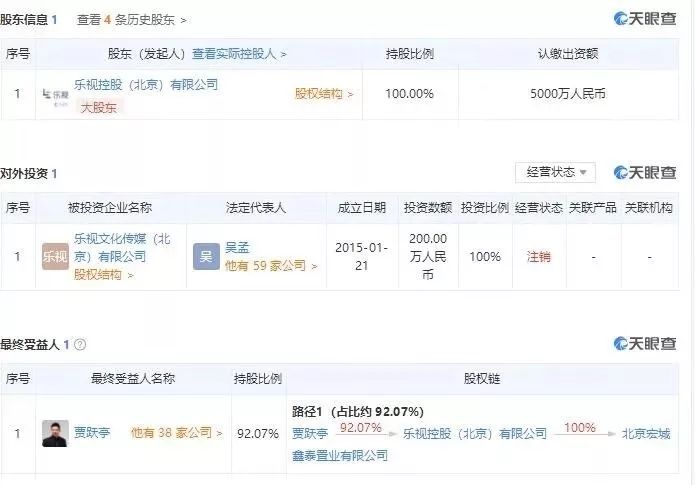Select the 2015-01-21 founding date cell
The image size is (695, 485).
[x=362, y=256]
